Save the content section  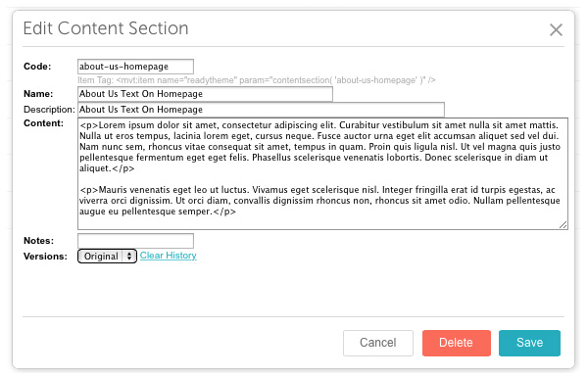(x=529, y=343)
